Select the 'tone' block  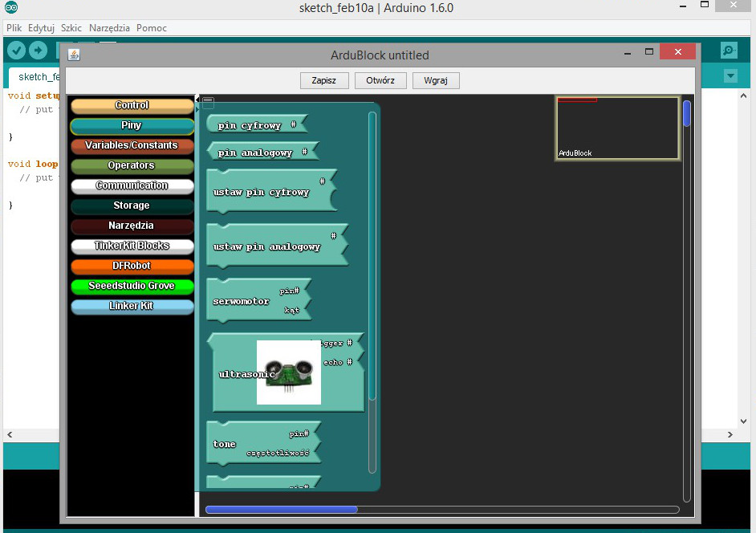263,443
